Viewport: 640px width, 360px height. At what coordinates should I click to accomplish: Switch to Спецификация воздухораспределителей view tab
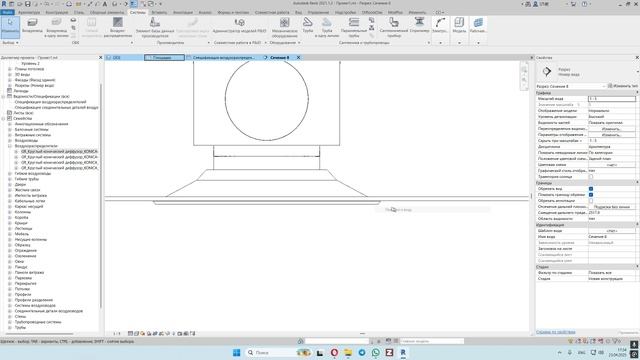pos(224,58)
